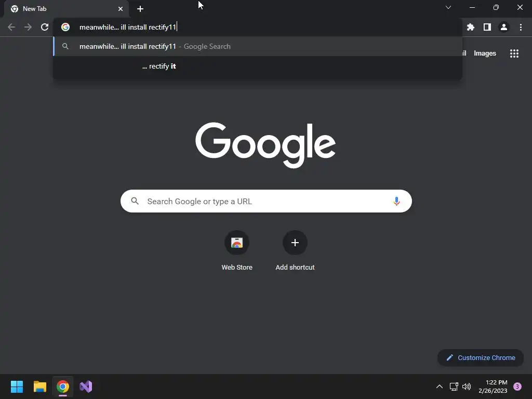
Task: Toggle the Chrome side panel icon
Action: point(487,27)
